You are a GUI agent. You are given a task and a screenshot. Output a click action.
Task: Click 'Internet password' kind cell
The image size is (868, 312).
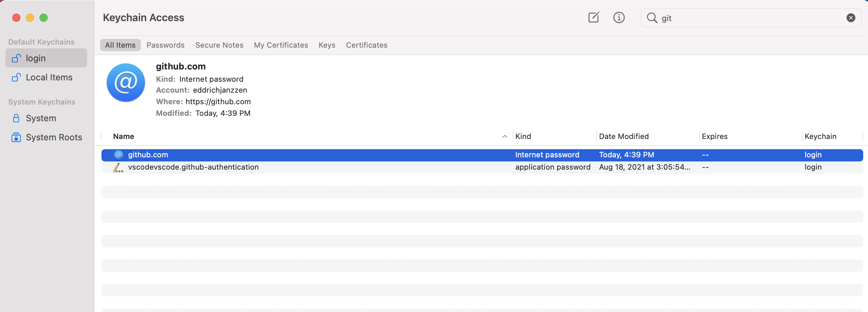pos(547,155)
